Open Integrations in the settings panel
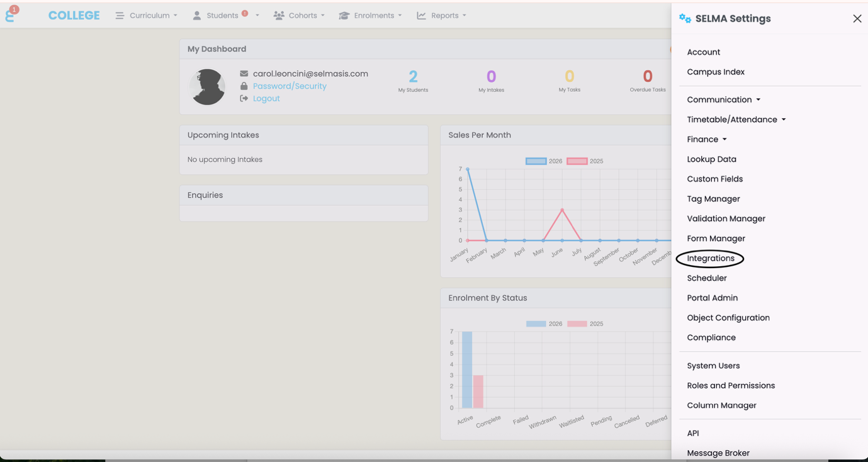The height and width of the screenshot is (462, 868). (711, 258)
